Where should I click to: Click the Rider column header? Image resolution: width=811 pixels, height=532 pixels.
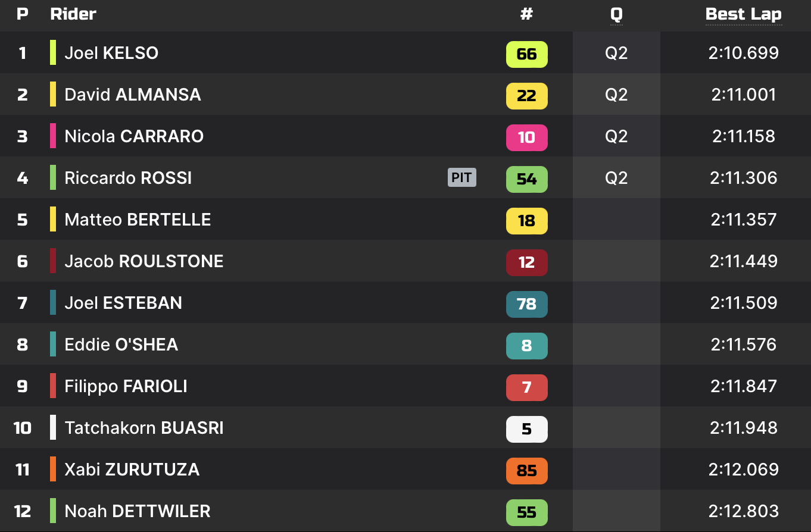[x=73, y=14]
